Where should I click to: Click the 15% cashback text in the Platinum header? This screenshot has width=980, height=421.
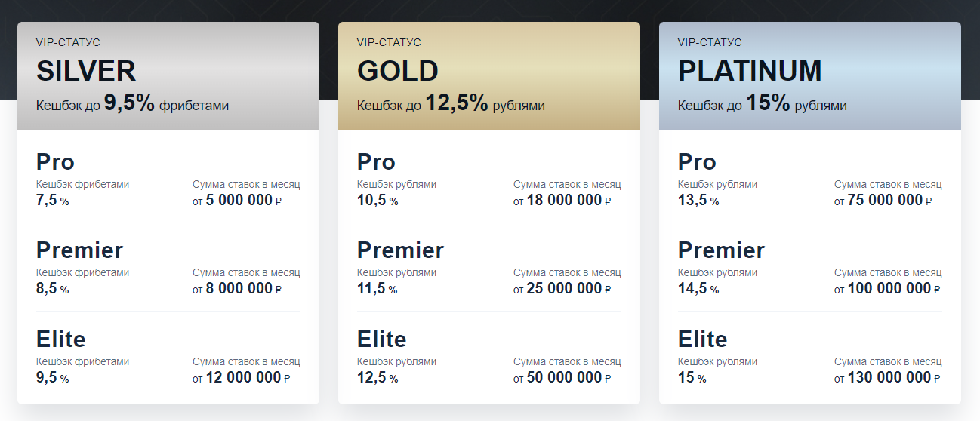pos(768,103)
